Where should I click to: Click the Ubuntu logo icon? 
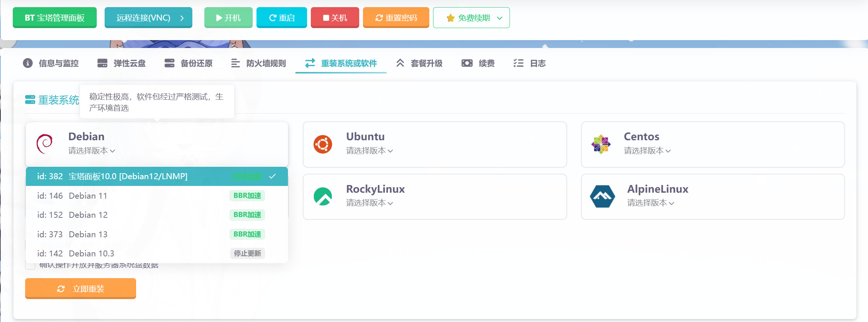click(323, 144)
